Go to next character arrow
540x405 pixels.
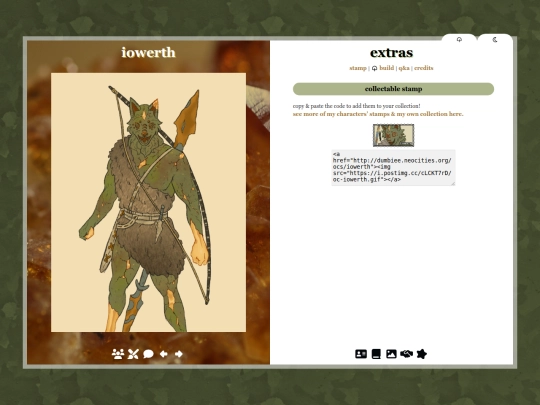tap(179, 354)
